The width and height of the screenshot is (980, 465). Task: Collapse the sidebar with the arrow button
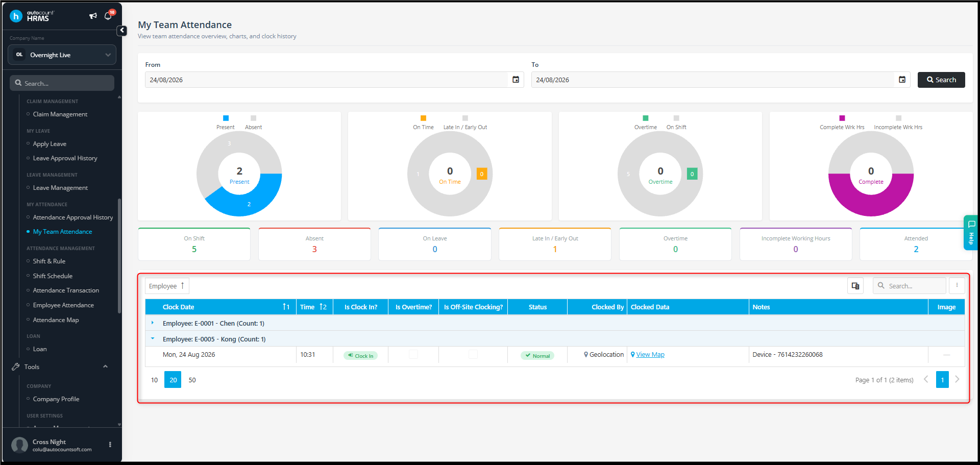122,31
